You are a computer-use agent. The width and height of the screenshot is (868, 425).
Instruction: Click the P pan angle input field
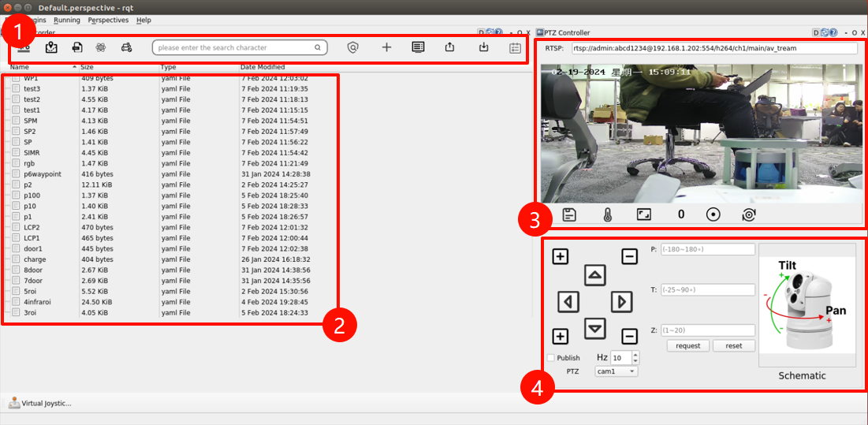pyautogui.click(x=707, y=250)
